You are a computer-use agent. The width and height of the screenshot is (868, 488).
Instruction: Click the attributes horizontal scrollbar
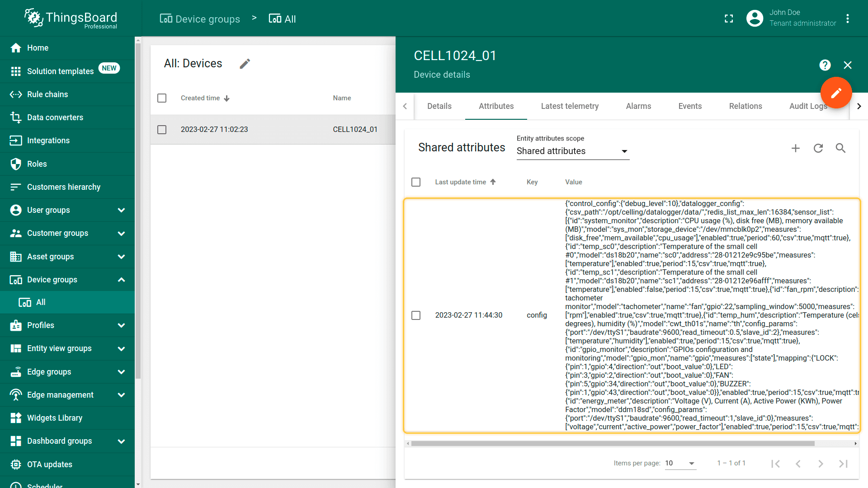point(613,444)
